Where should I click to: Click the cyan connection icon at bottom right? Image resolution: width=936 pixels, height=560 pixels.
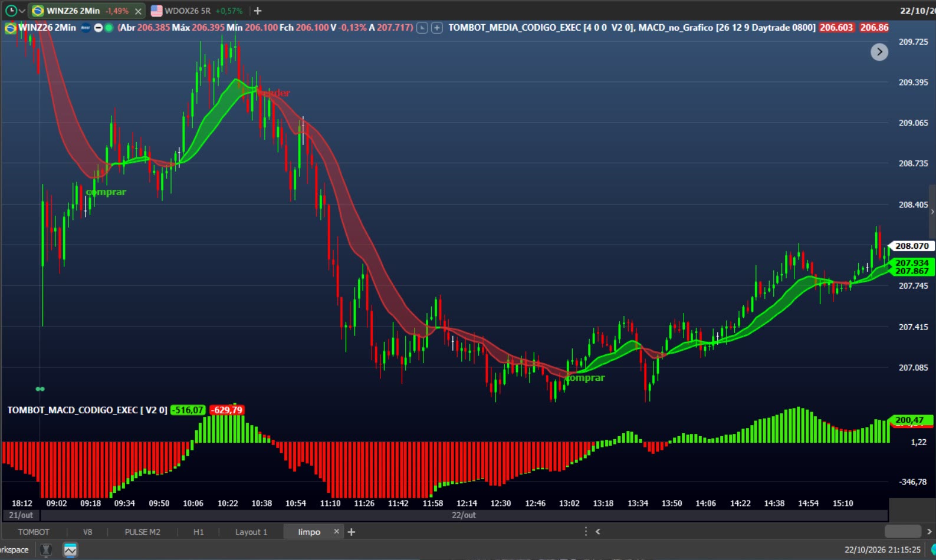coord(933,549)
